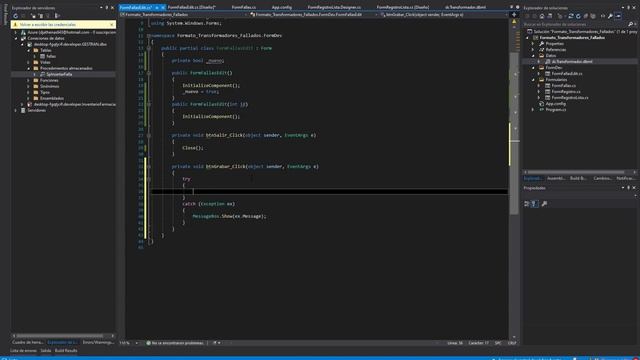
Task: Click the property pages wrench in Properties
Action: pyautogui.click(x=544, y=204)
